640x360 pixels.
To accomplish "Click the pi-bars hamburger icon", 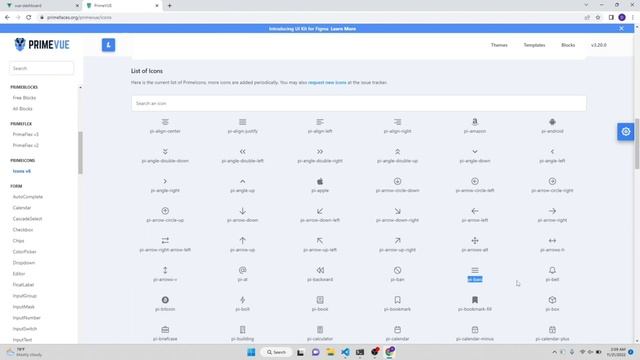I will (x=475, y=270).
